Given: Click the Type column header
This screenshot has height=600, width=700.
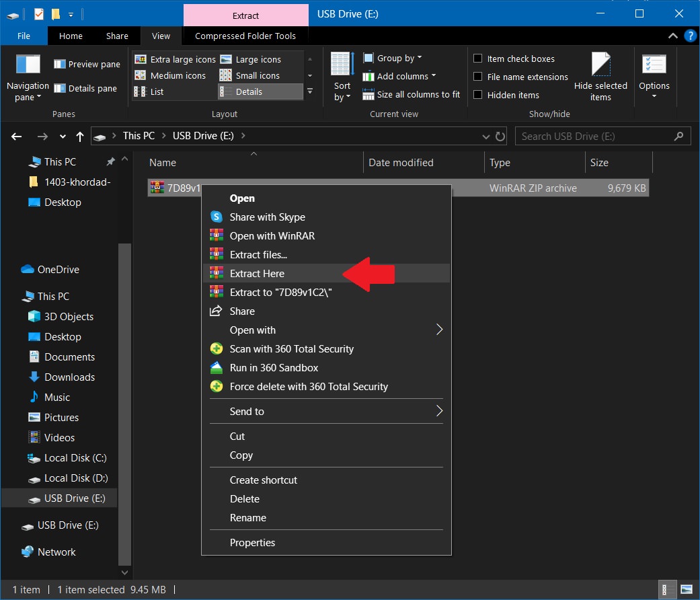Looking at the screenshot, I should [535, 163].
